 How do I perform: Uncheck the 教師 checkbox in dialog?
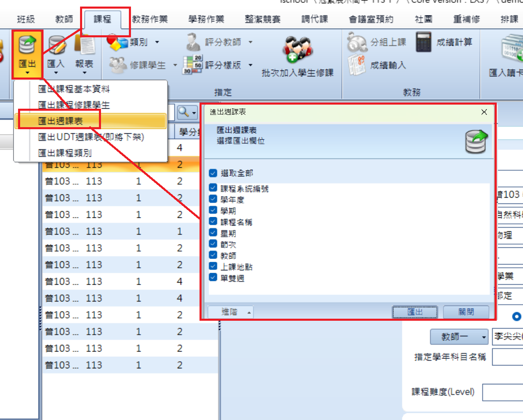(x=213, y=255)
